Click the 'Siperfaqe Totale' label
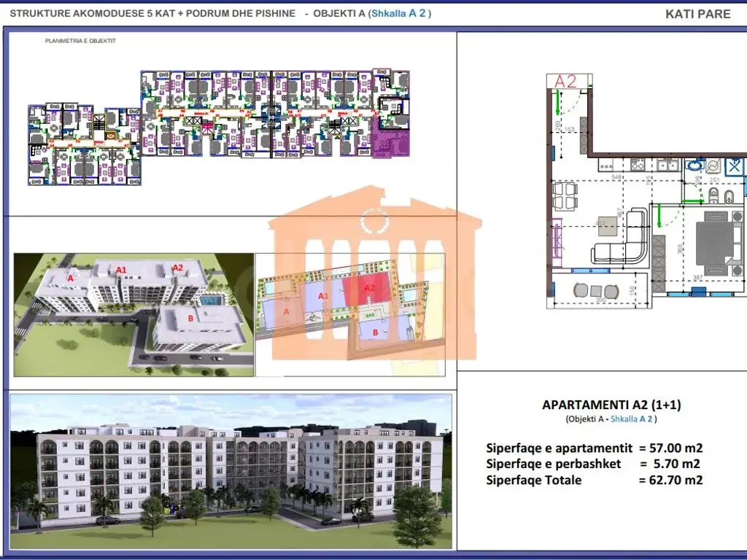 pyautogui.click(x=533, y=480)
